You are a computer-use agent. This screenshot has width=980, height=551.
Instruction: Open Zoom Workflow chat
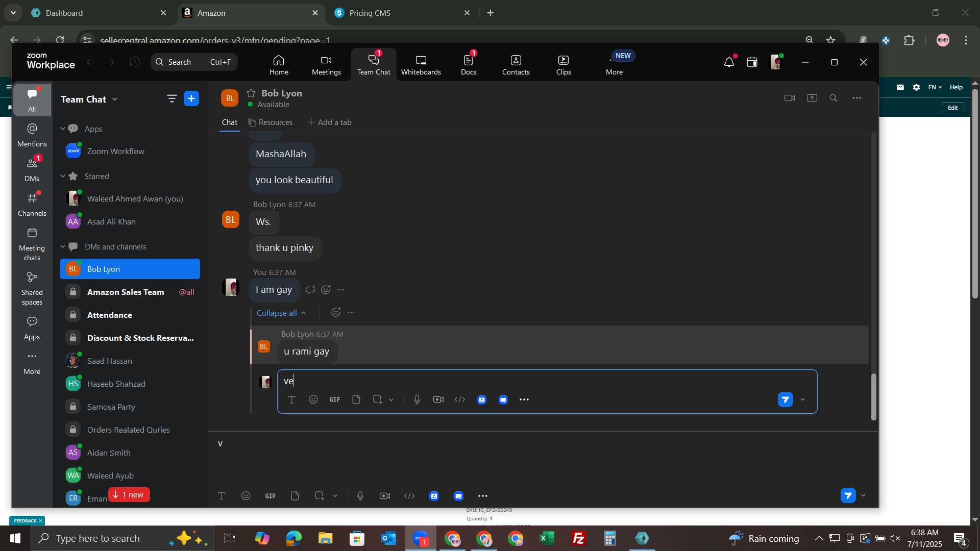tap(130, 151)
